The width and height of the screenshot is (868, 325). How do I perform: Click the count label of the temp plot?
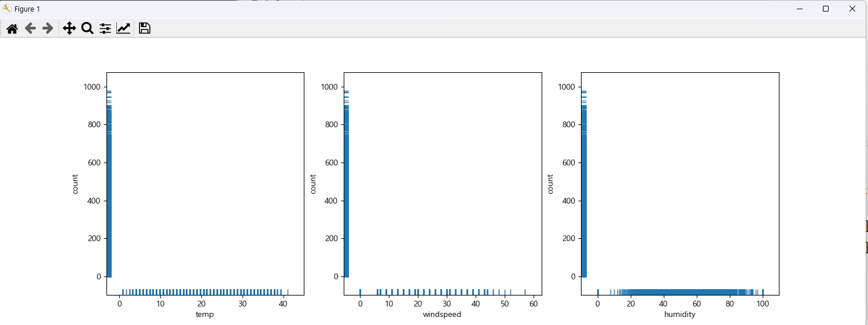75,184
